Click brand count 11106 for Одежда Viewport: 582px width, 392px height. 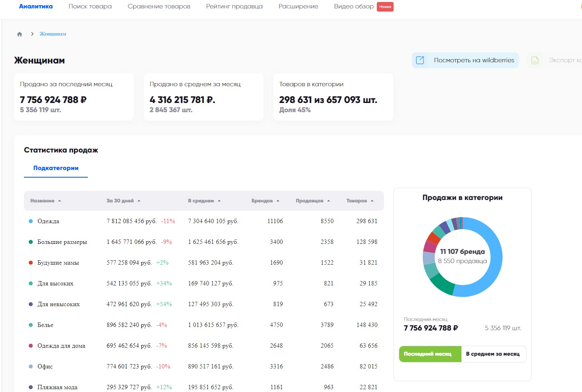pyautogui.click(x=275, y=221)
